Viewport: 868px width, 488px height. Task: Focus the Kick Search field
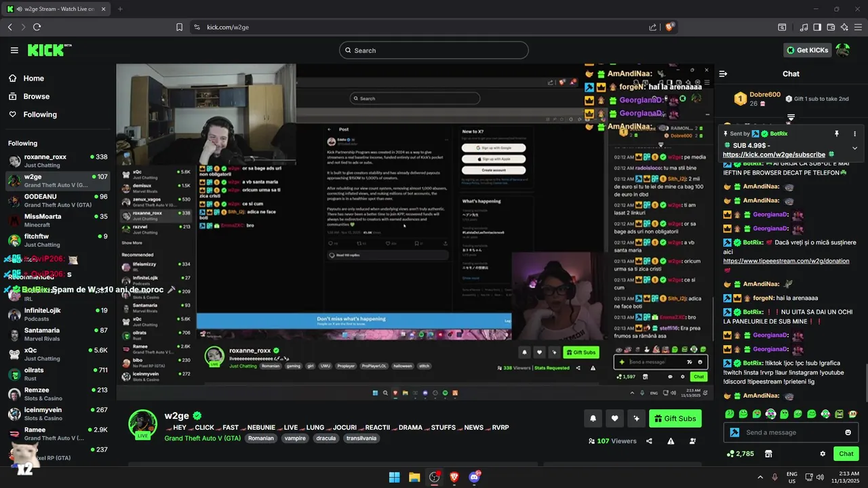coord(434,50)
